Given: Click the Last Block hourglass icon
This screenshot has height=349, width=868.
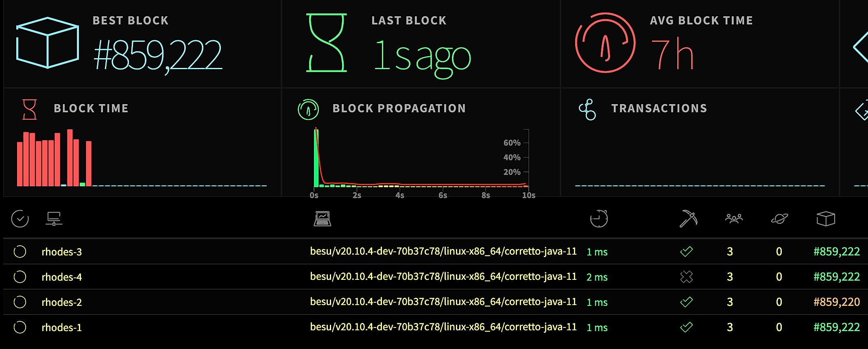Looking at the screenshot, I should tap(327, 43).
